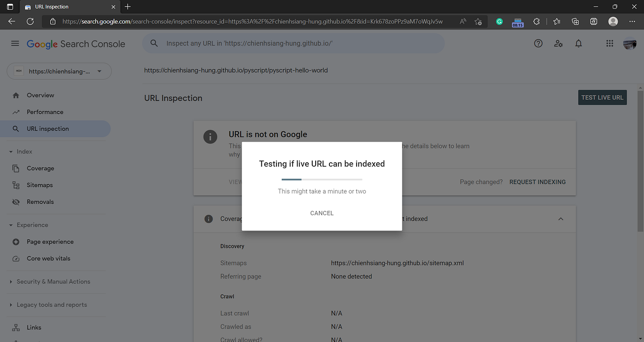
Task: Click the TEST LIVE URL button
Action: [603, 97]
